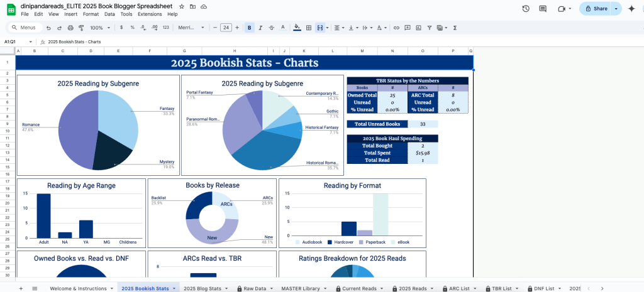Screen dimensions: 644x292
Task: Open version history clock icon
Action: (x=526, y=9)
